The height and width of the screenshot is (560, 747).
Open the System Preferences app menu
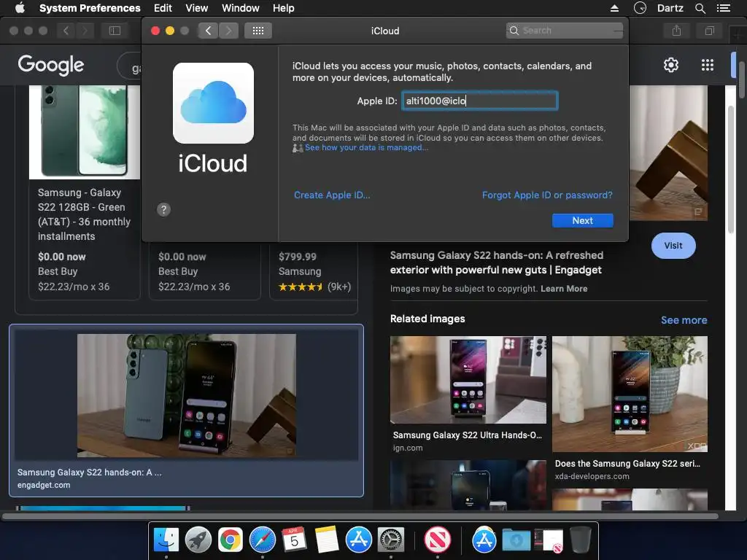coord(90,8)
